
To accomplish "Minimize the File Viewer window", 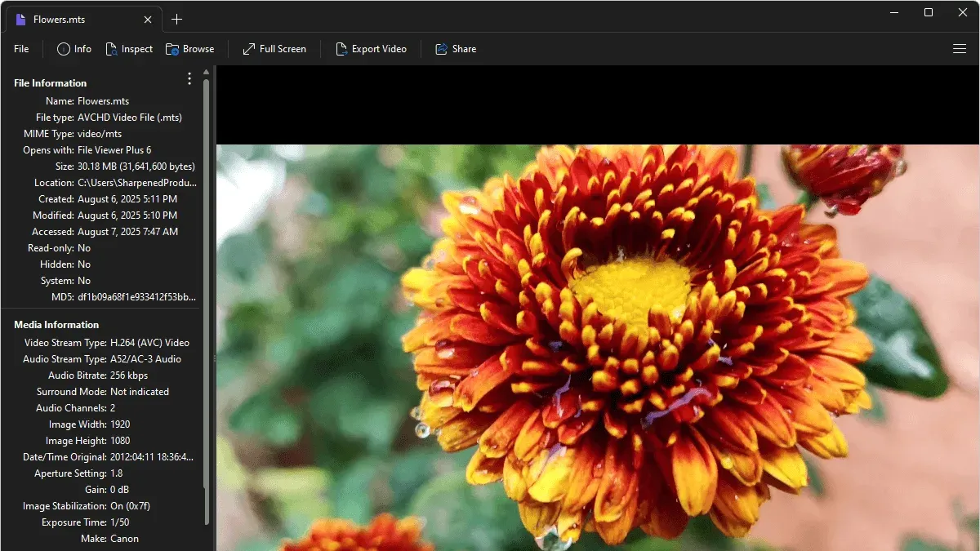I will click(x=894, y=12).
